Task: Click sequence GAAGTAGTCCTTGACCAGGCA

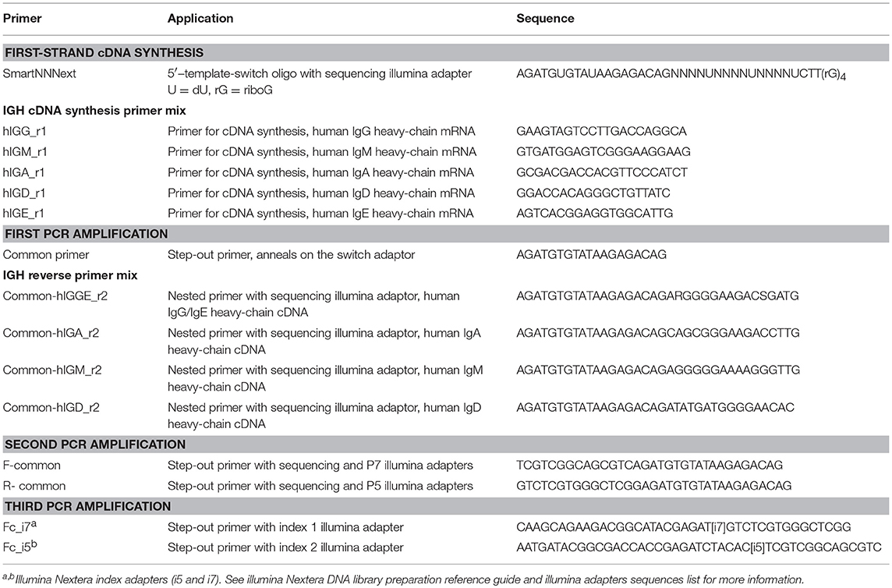Action: 601,132
